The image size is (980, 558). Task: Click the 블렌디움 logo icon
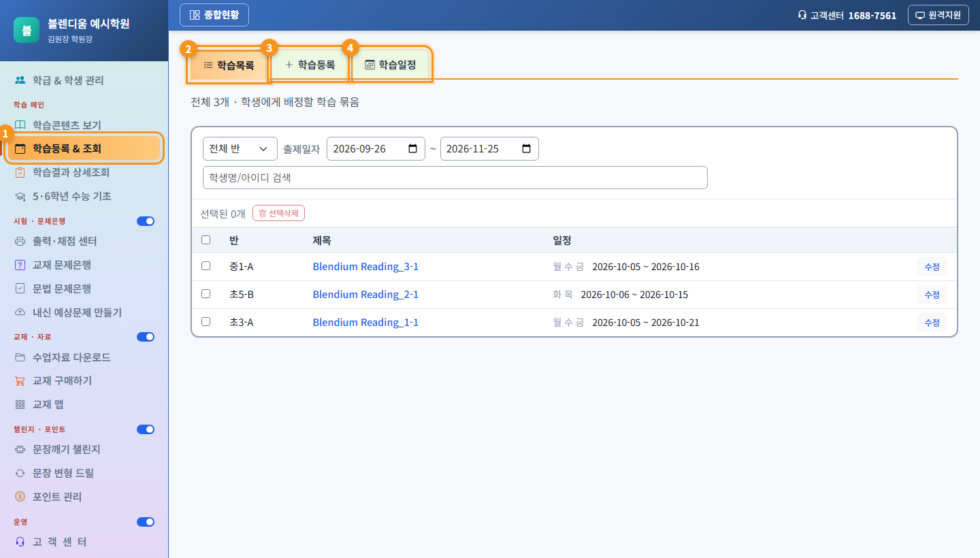[x=27, y=30]
